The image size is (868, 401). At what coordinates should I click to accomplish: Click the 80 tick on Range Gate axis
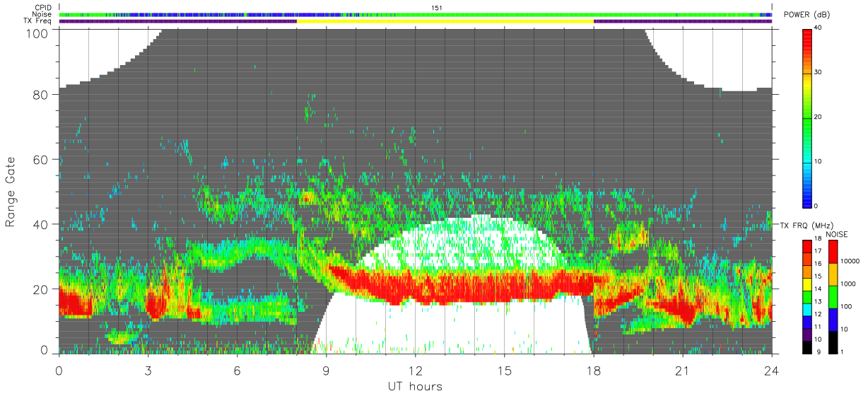coord(42,95)
